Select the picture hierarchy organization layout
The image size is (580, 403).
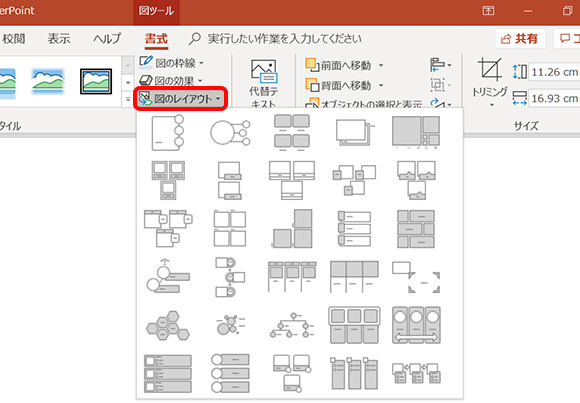(292, 325)
